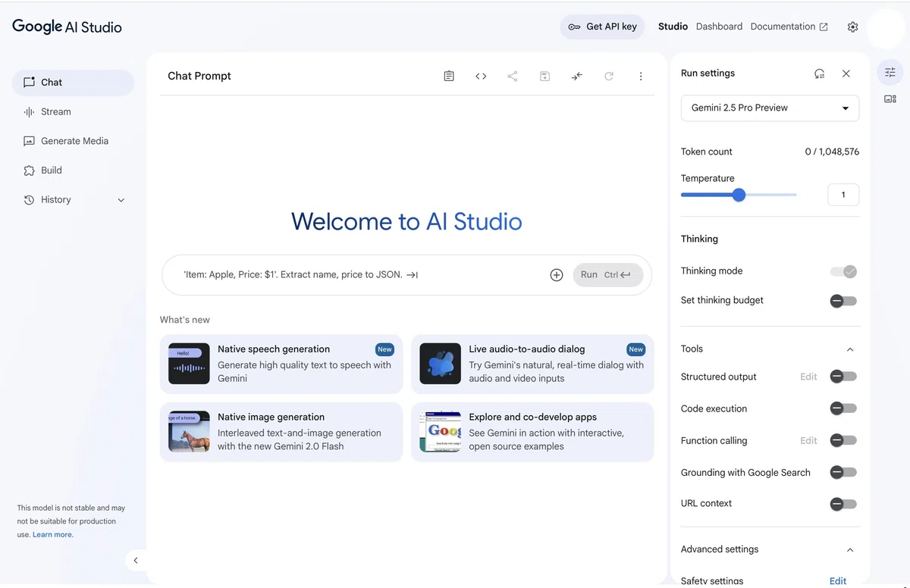Enable Set thinking budget switch
This screenshot has width=910, height=588.
(x=843, y=301)
